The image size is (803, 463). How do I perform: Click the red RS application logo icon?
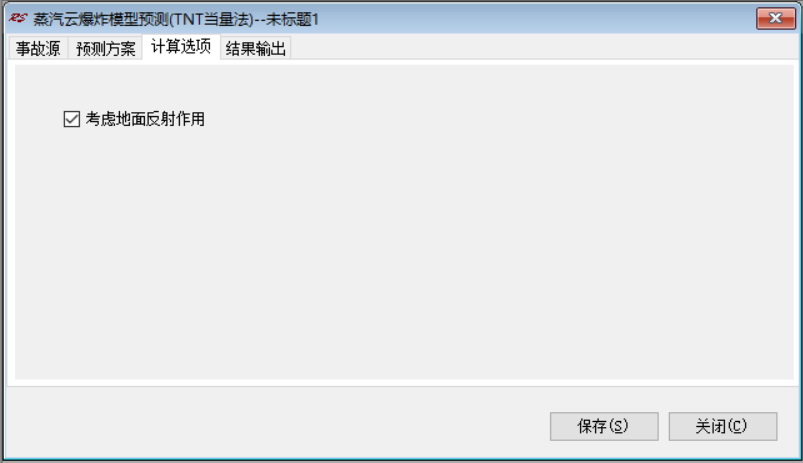[x=18, y=18]
